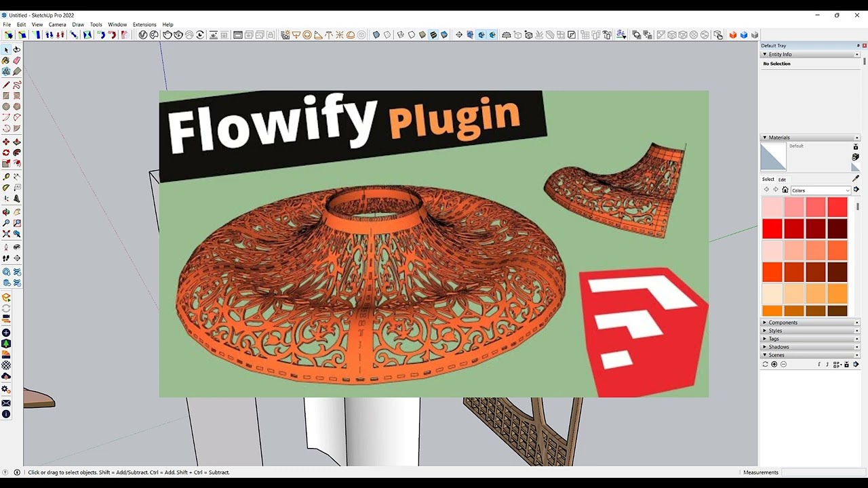Choose the Protractor tool
This screenshot has width=868, height=488.
point(6,188)
